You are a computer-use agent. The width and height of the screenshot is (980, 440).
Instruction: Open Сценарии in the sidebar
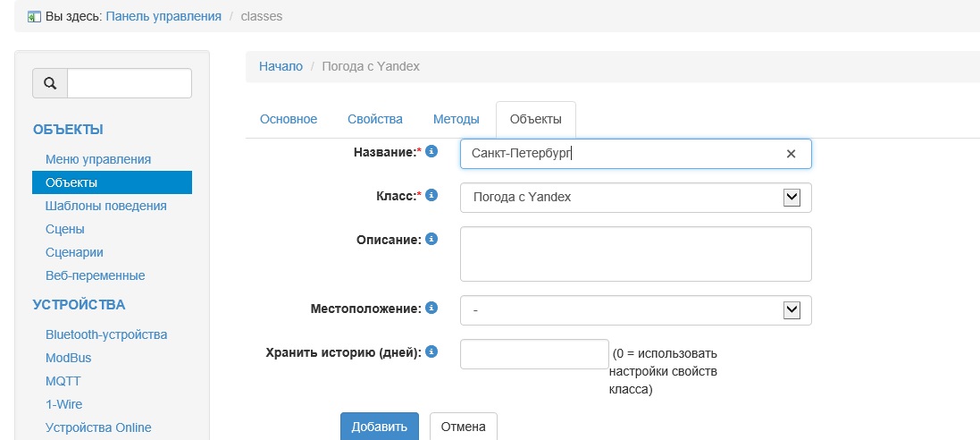pyautogui.click(x=74, y=252)
